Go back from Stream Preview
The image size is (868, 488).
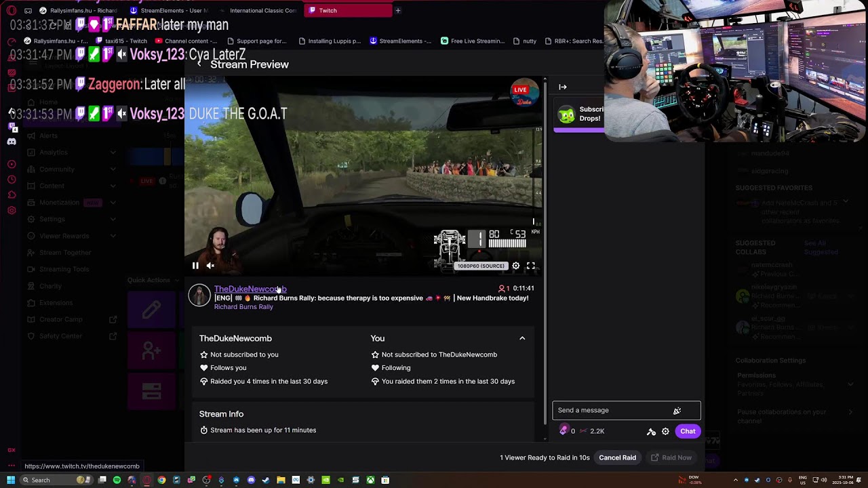coord(199,64)
